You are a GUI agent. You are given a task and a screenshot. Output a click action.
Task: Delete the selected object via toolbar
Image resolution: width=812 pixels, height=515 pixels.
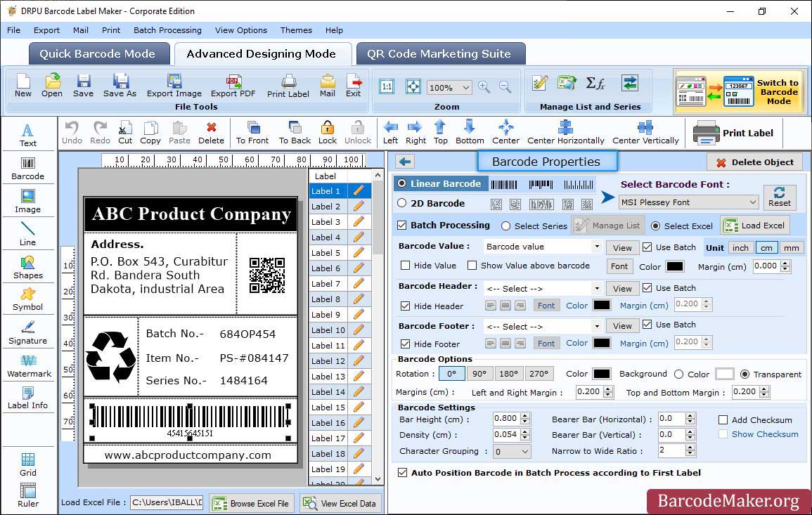click(212, 133)
